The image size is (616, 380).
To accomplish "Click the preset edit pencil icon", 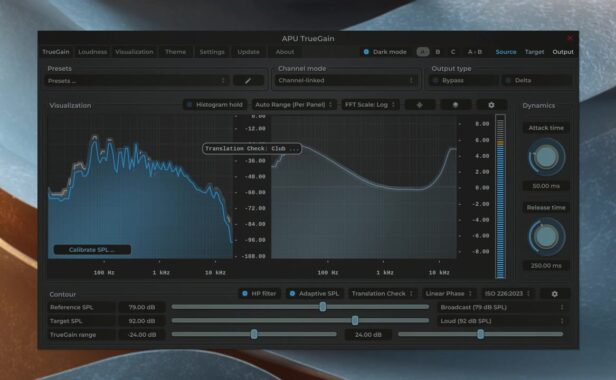I will click(248, 81).
